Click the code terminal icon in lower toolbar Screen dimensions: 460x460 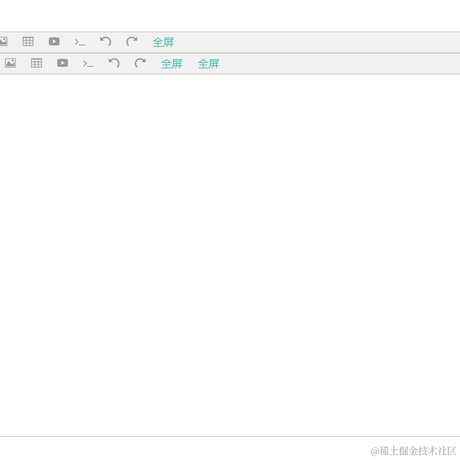point(88,64)
